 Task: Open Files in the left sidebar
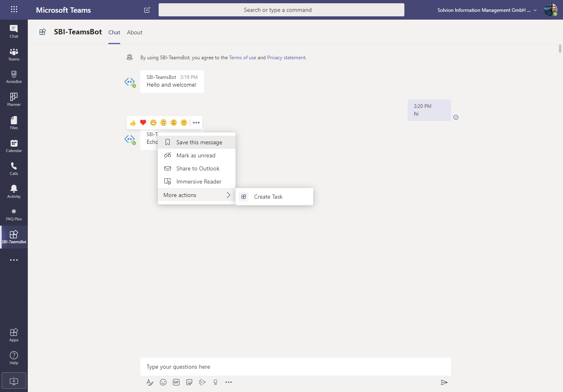(14, 123)
